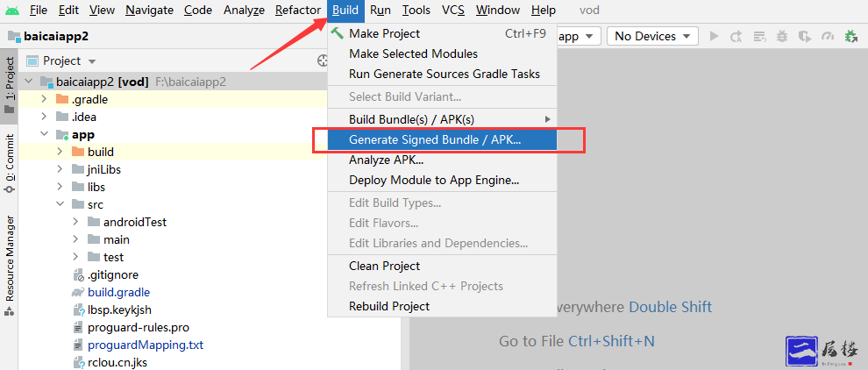Click the Run app play icon
Image resolution: width=868 pixels, height=370 pixels.
(714, 36)
